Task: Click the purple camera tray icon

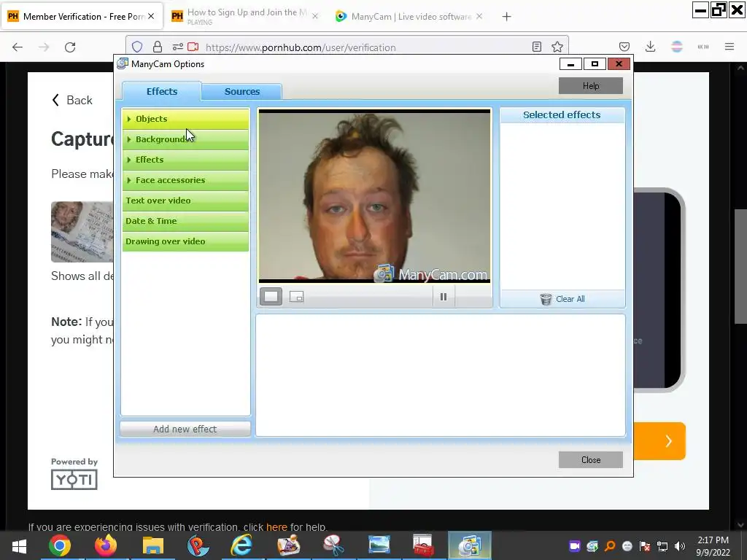Action: tap(575, 546)
